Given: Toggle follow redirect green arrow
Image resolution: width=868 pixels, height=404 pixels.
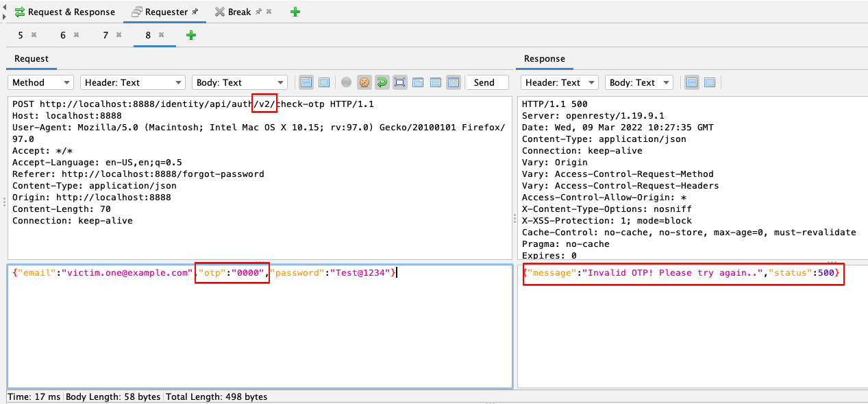Looking at the screenshot, I should coord(382,82).
